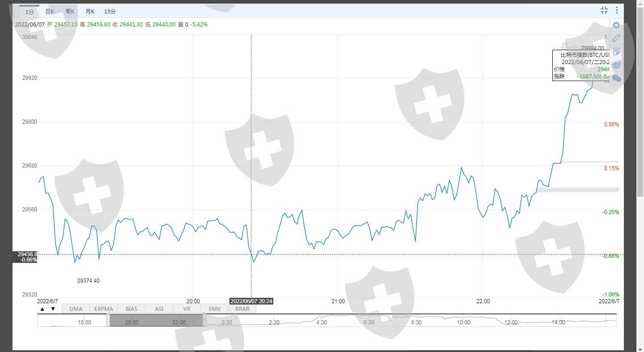Enable the DMA indicator
The width and height of the screenshot is (644, 352).
[76, 309]
